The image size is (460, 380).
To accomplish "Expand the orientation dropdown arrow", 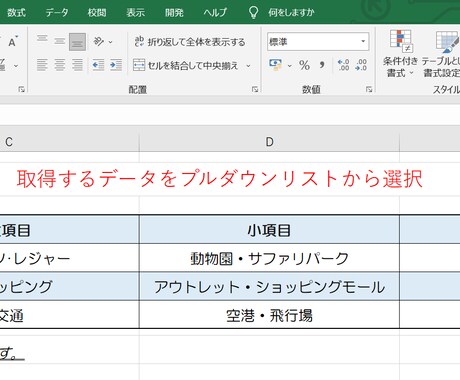I will tap(110, 42).
